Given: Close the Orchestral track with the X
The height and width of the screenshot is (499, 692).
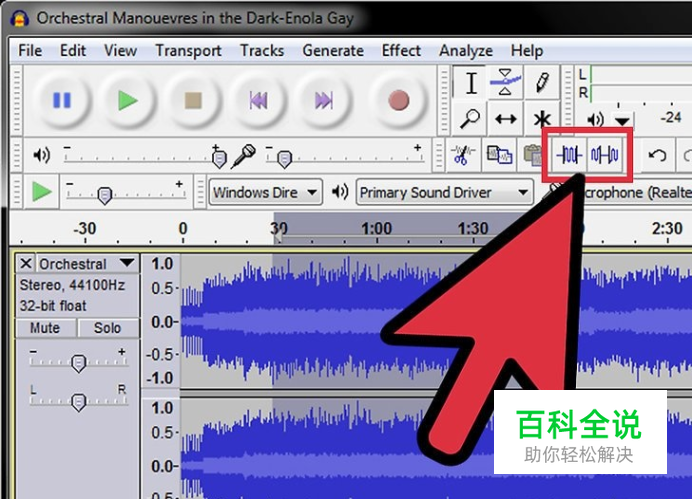Looking at the screenshot, I should pos(26,264).
